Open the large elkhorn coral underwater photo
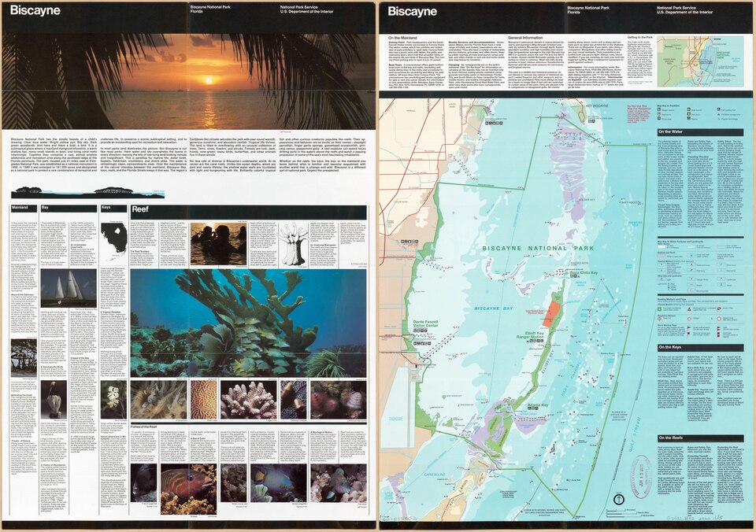The height and width of the screenshot is (532, 756). click(x=248, y=323)
